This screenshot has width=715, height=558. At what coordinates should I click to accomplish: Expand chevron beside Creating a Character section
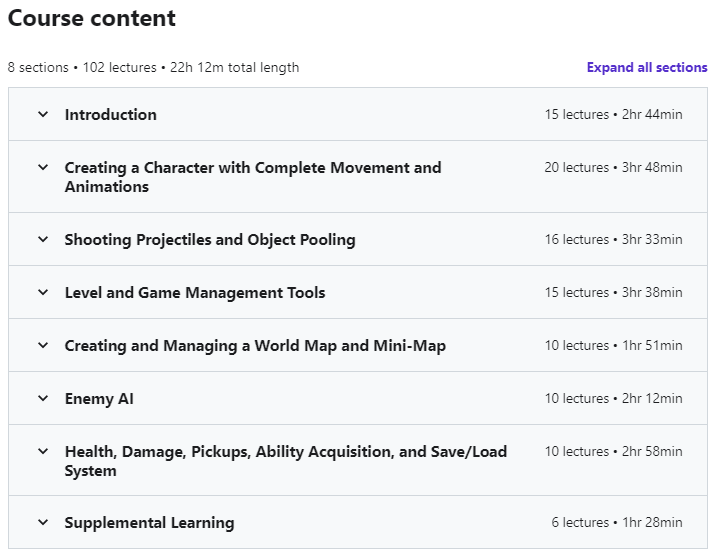pos(43,167)
